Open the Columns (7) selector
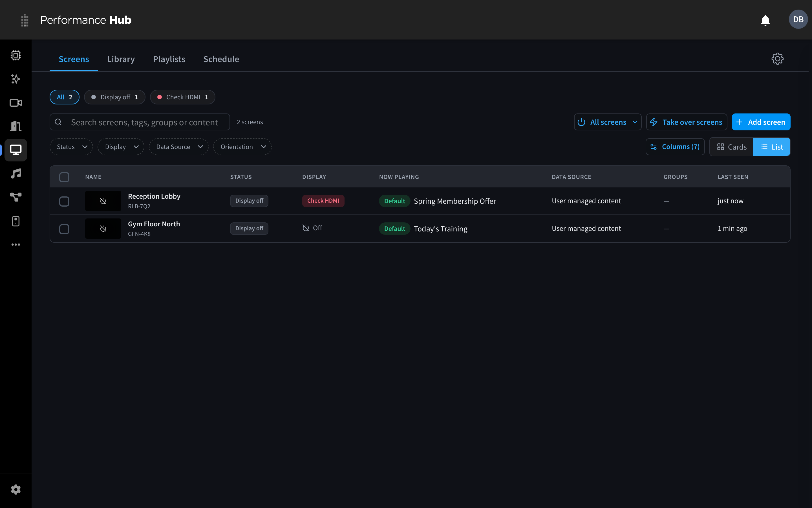 tap(675, 147)
